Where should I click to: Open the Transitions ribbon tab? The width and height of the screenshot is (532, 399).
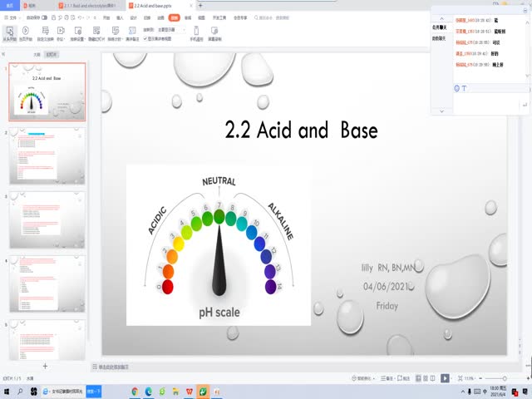(x=147, y=17)
